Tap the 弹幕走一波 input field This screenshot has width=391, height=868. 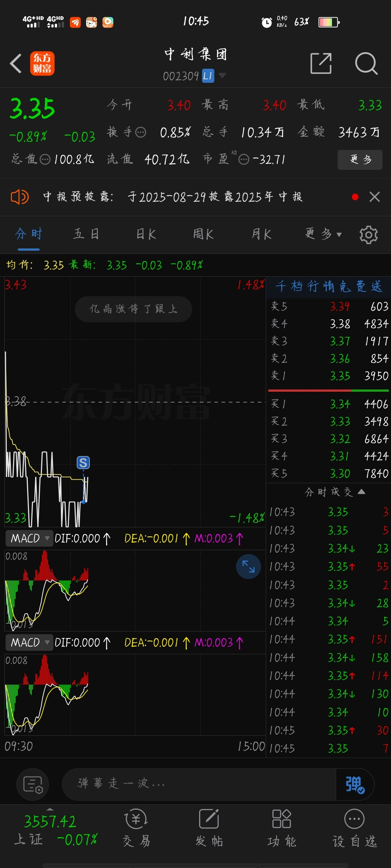pos(199,784)
